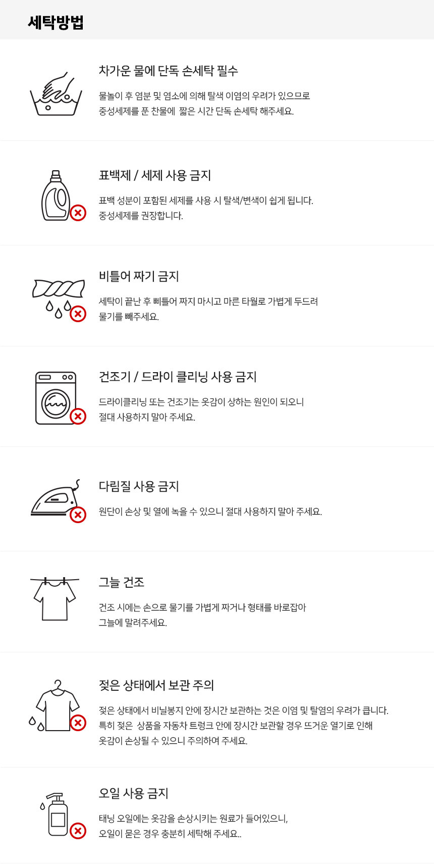Viewport: 434px width, 868px height.
Task: Click the 그늘 건조 heading
Action: tap(121, 582)
